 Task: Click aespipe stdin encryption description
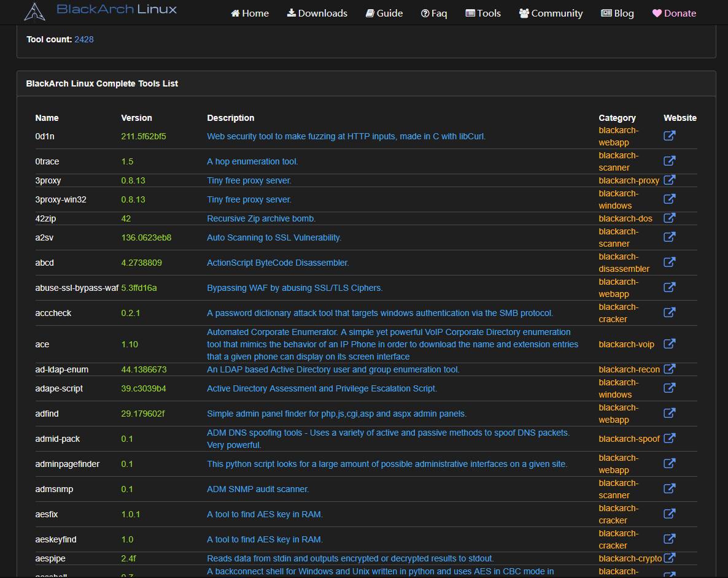point(350,558)
